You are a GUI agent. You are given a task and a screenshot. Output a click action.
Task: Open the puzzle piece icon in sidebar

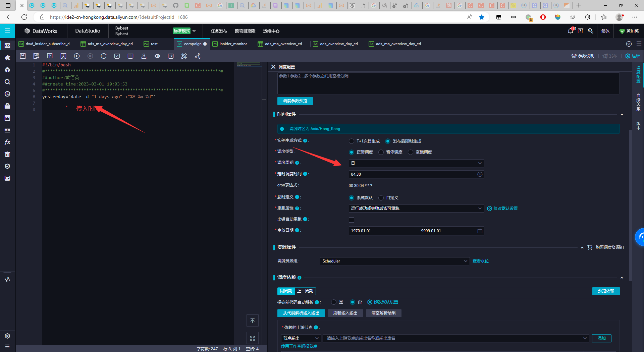[7, 58]
